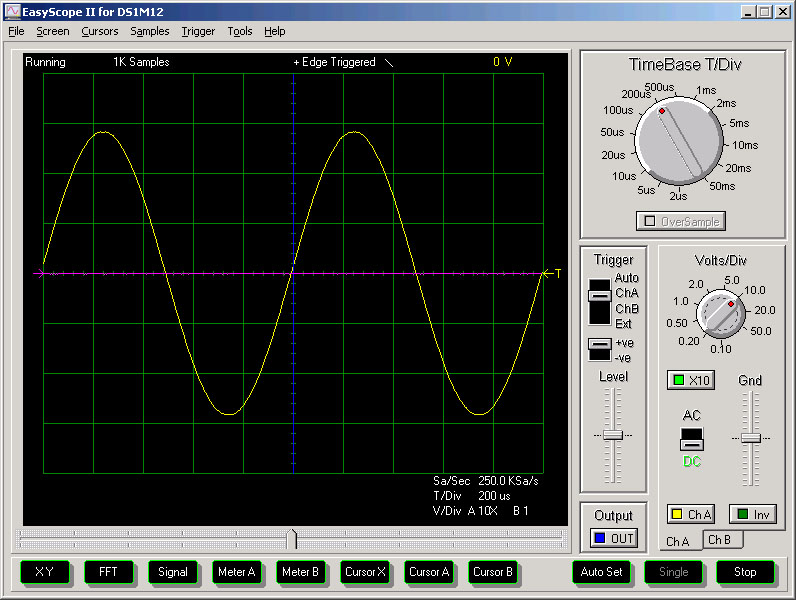Click the 0 V trigger level readout
796x600 pixels.
[x=503, y=62]
